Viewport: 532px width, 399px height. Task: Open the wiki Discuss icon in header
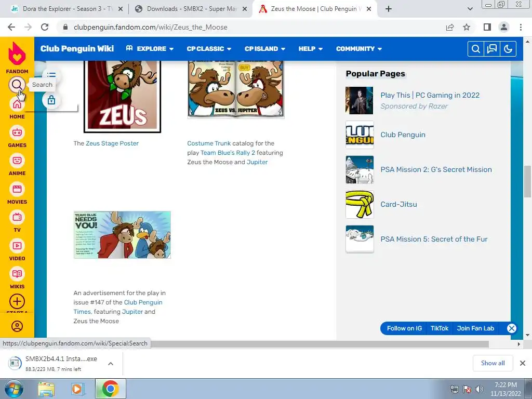coord(492,49)
